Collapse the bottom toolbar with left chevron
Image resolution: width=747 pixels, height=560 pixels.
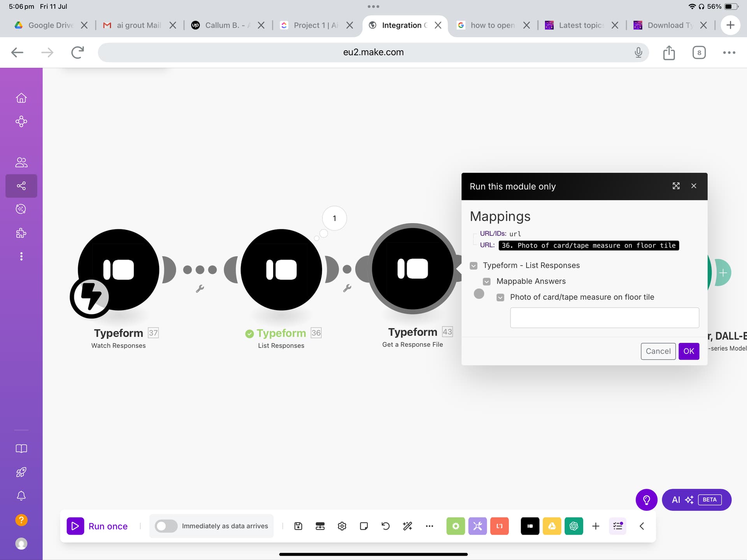pos(642,526)
